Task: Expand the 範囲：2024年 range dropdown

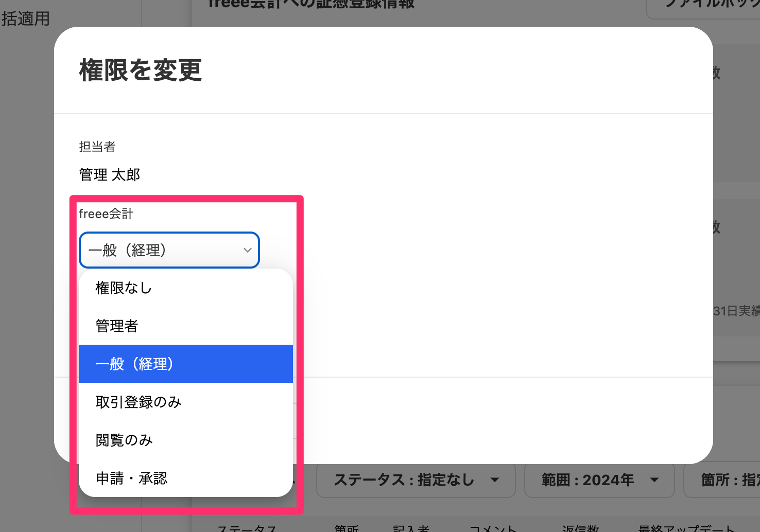Action: coord(599,480)
